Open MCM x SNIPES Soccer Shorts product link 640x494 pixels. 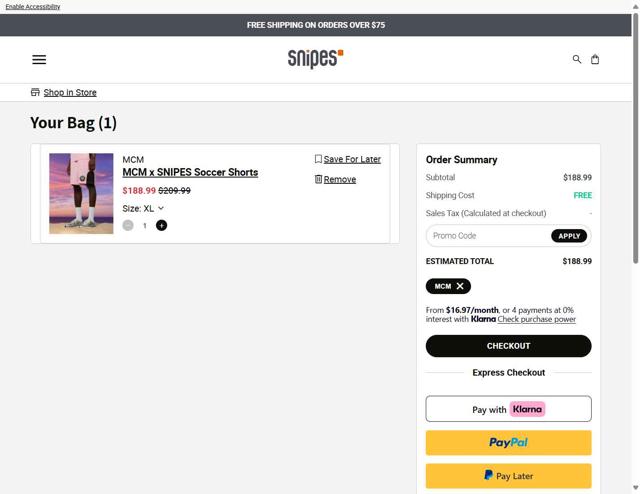pyautogui.click(x=190, y=172)
